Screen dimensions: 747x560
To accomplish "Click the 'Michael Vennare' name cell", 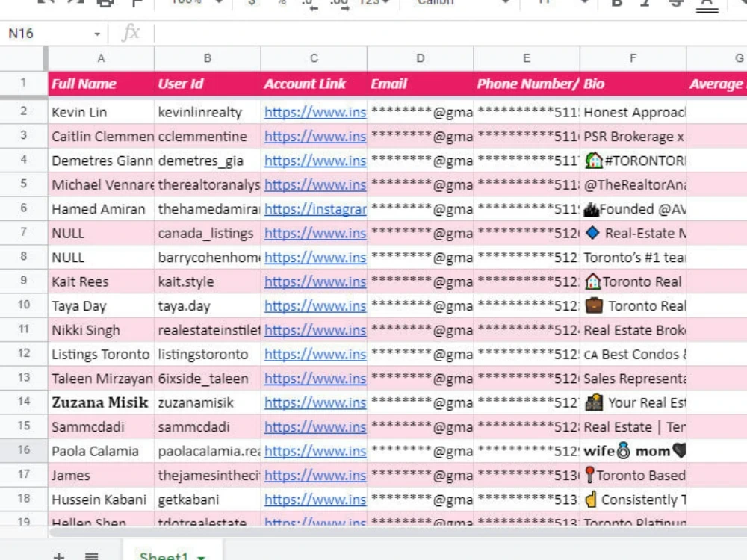I will 101,184.
